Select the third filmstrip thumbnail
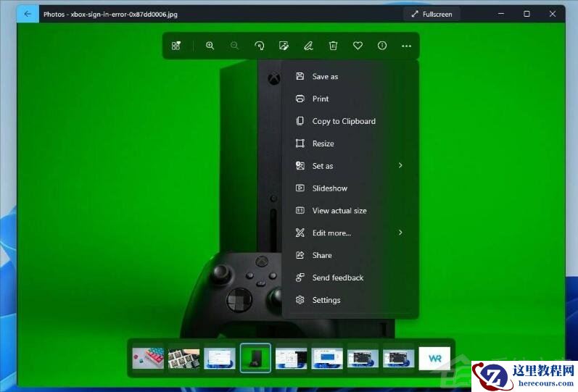 [219, 358]
